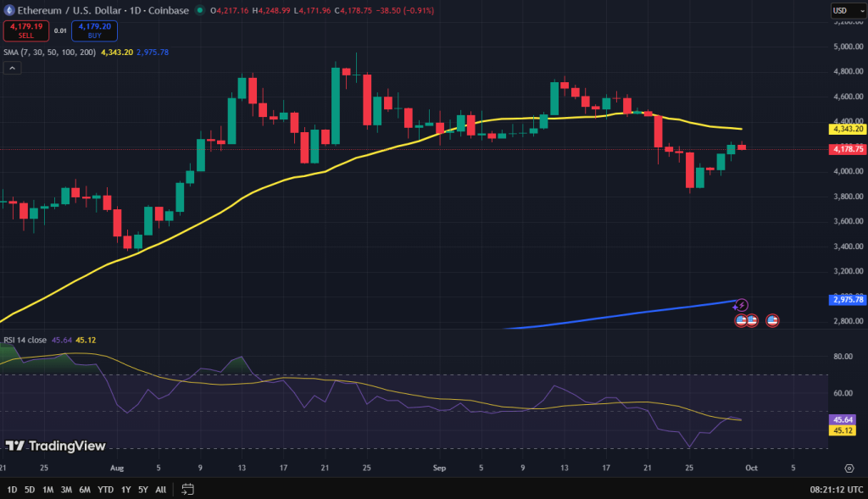This screenshot has height=499, width=868.
Task: Click the Aug label on time axis
Action: click(x=117, y=468)
